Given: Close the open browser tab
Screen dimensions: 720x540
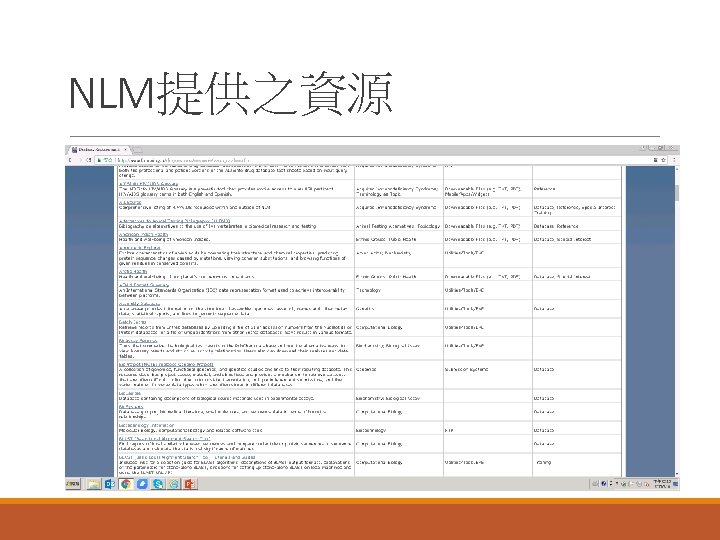Looking at the screenshot, I should 125,150.
